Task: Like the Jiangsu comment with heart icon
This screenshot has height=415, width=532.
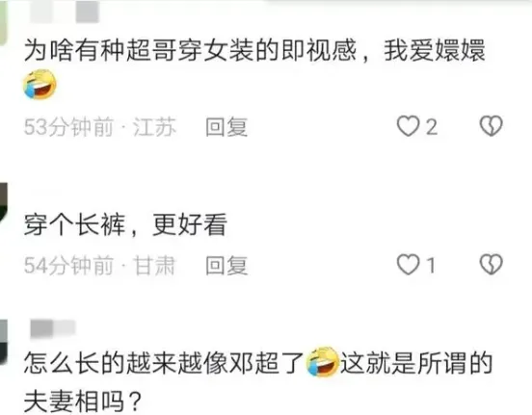Action: pos(409,126)
